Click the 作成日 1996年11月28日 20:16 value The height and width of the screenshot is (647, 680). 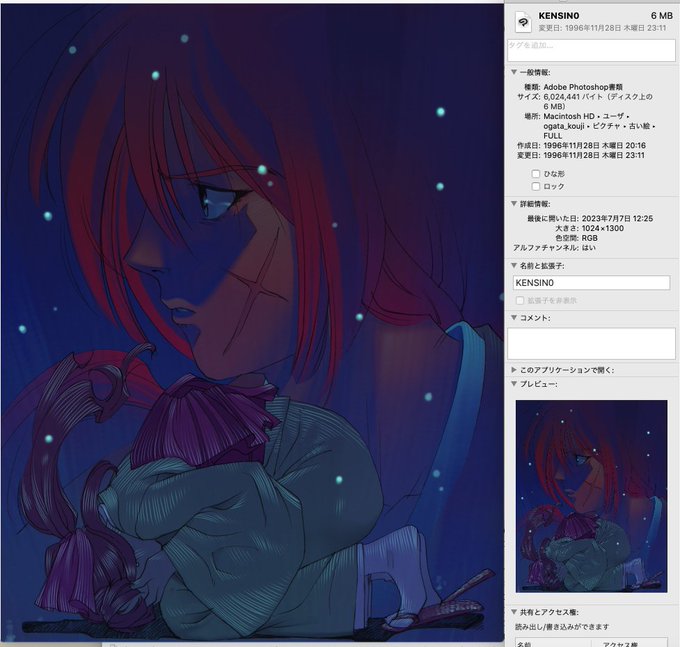[594, 146]
